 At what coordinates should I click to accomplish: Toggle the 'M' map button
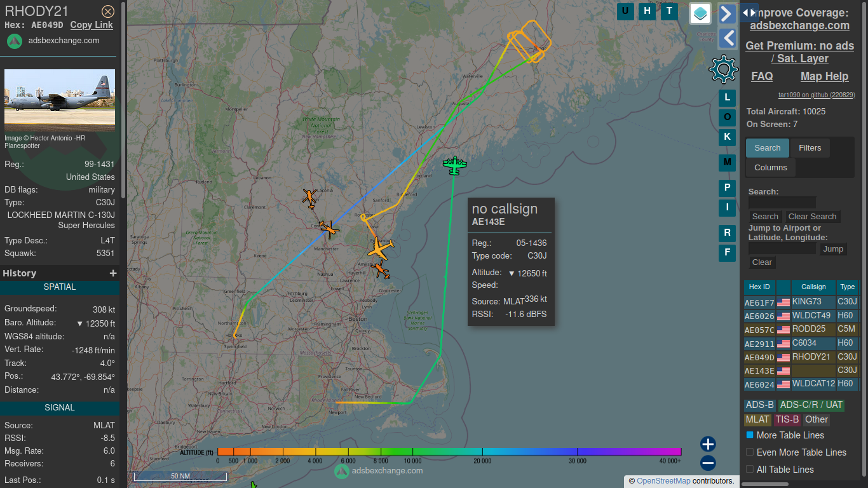point(728,163)
